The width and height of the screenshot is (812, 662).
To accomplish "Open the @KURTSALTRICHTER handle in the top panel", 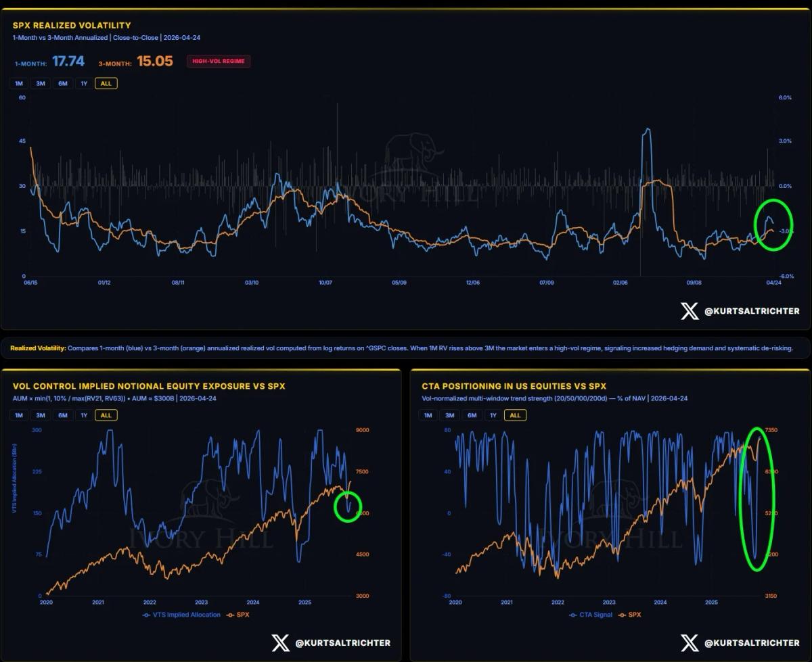I will pos(751,311).
